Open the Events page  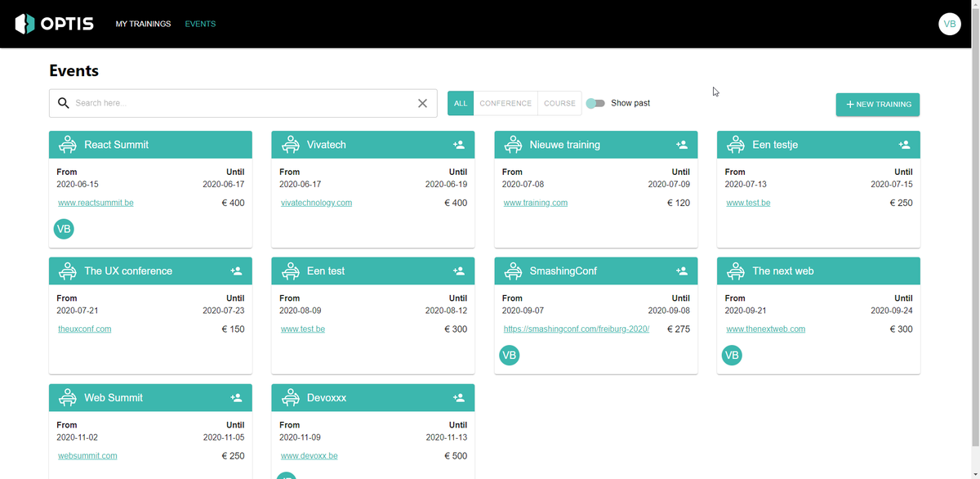click(x=200, y=24)
